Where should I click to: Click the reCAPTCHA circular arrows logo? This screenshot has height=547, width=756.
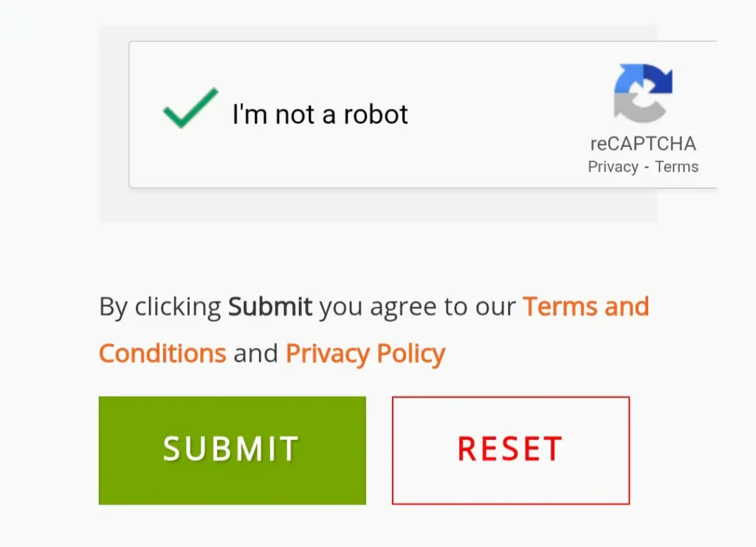click(x=643, y=92)
